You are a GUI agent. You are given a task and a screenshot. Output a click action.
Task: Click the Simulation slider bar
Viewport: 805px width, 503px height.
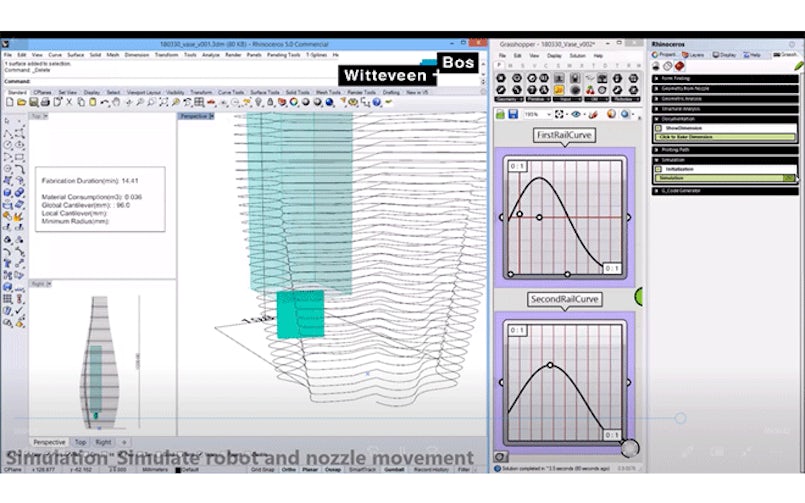click(x=720, y=178)
